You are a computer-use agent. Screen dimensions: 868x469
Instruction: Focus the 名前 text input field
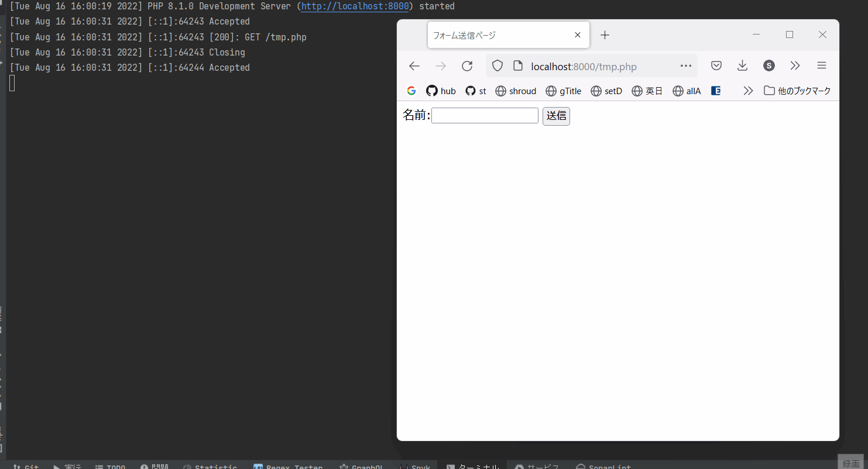[x=485, y=116]
